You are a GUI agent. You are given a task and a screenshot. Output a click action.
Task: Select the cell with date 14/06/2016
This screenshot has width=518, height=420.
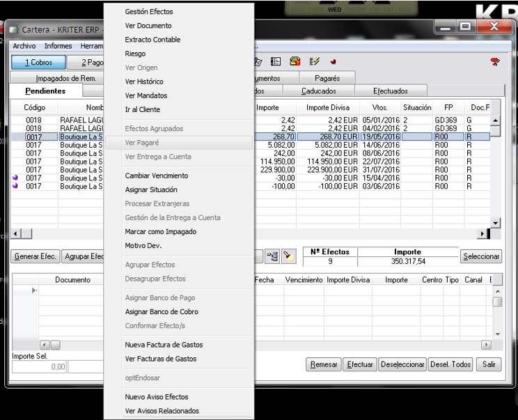(x=381, y=145)
